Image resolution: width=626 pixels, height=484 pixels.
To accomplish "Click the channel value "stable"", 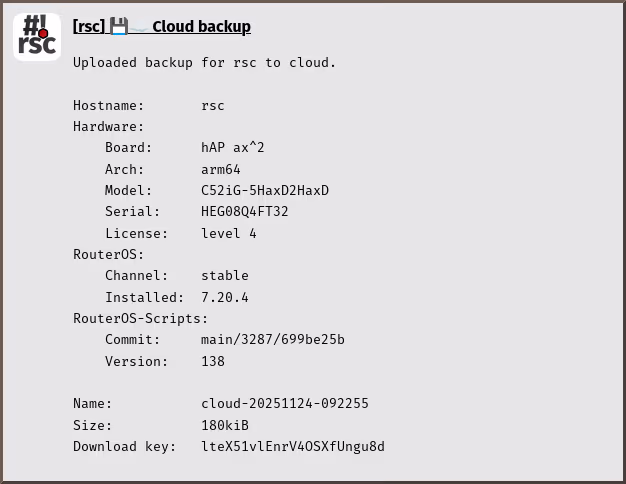I will pos(225,275).
